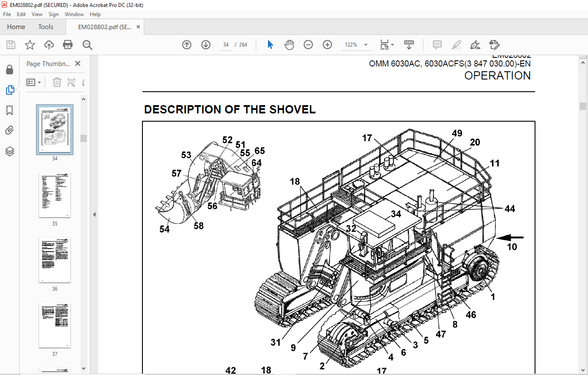Open the Find text search tool
Image resolution: width=588 pixels, height=375 pixels.
pos(87,45)
